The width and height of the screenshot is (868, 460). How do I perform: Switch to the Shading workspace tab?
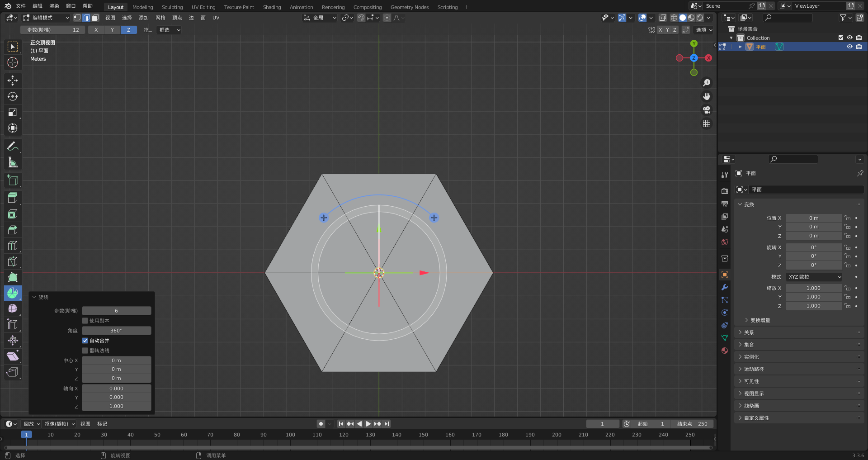tap(272, 7)
